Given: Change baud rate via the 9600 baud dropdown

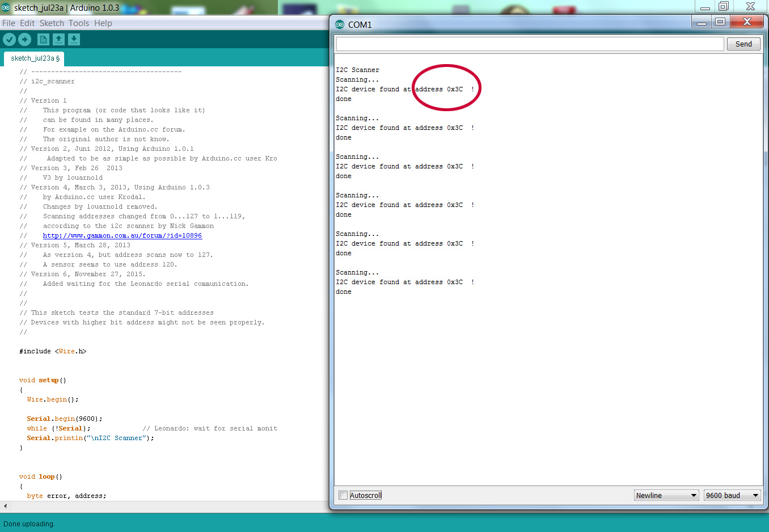Looking at the screenshot, I should pyautogui.click(x=732, y=495).
